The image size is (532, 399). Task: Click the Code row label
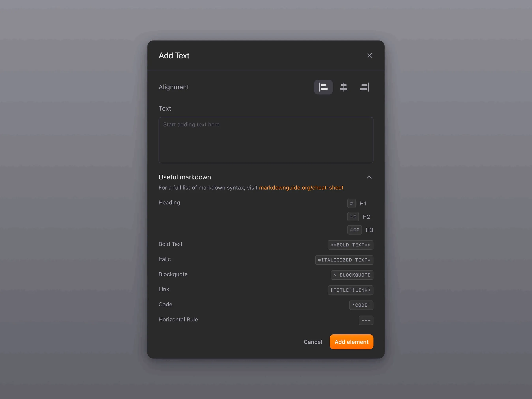click(165, 304)
